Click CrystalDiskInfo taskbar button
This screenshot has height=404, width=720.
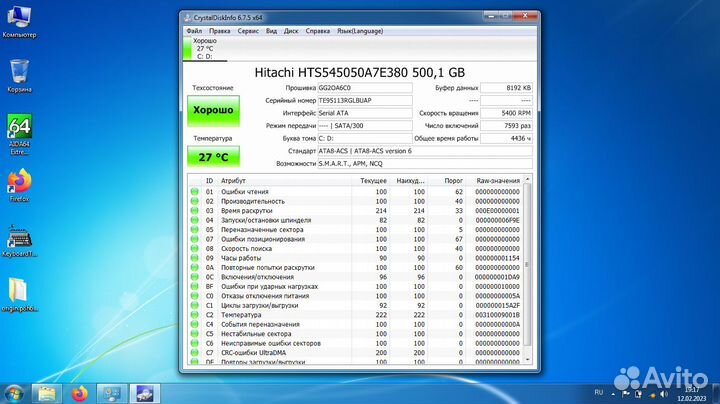pyautogui.click(x=145, y=394)
